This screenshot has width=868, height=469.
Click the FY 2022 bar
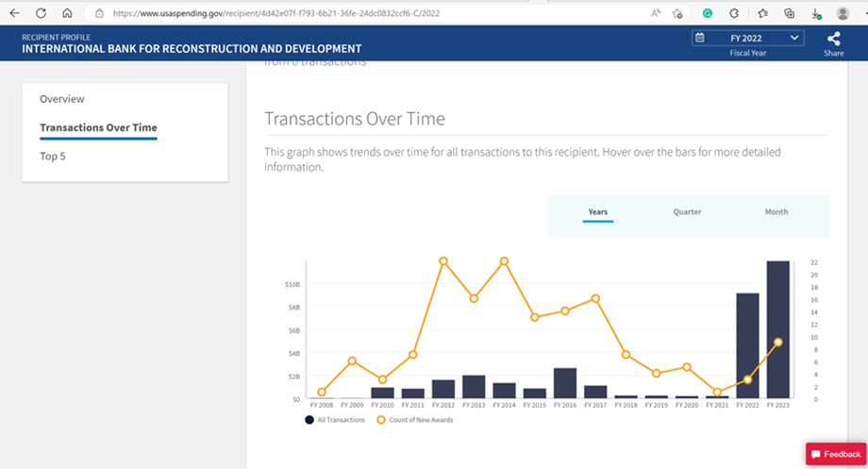click(x=747, y=345)
